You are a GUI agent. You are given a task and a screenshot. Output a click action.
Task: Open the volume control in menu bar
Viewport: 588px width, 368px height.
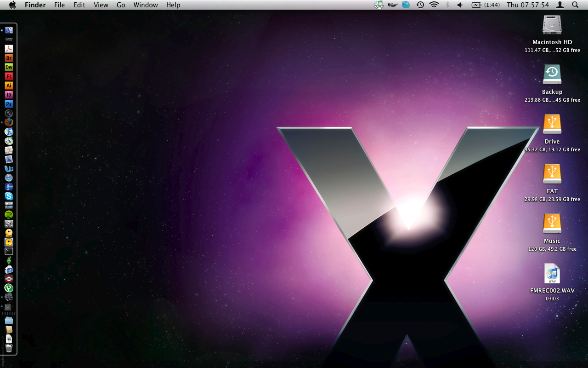pos(460,5)
